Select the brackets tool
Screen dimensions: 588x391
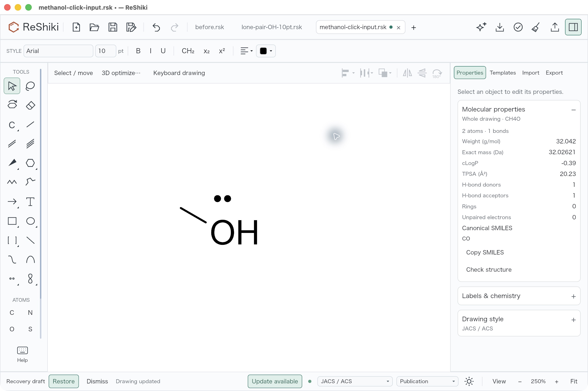12,240
